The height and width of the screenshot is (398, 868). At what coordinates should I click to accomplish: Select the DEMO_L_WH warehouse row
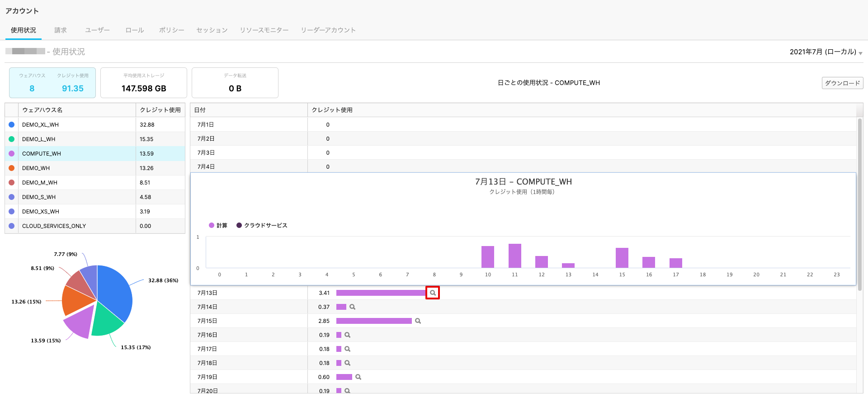pos(77,139)
